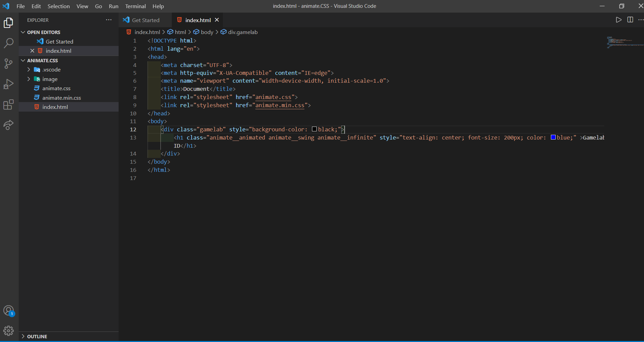Open the Terminal menu

(x=135, y=6)
